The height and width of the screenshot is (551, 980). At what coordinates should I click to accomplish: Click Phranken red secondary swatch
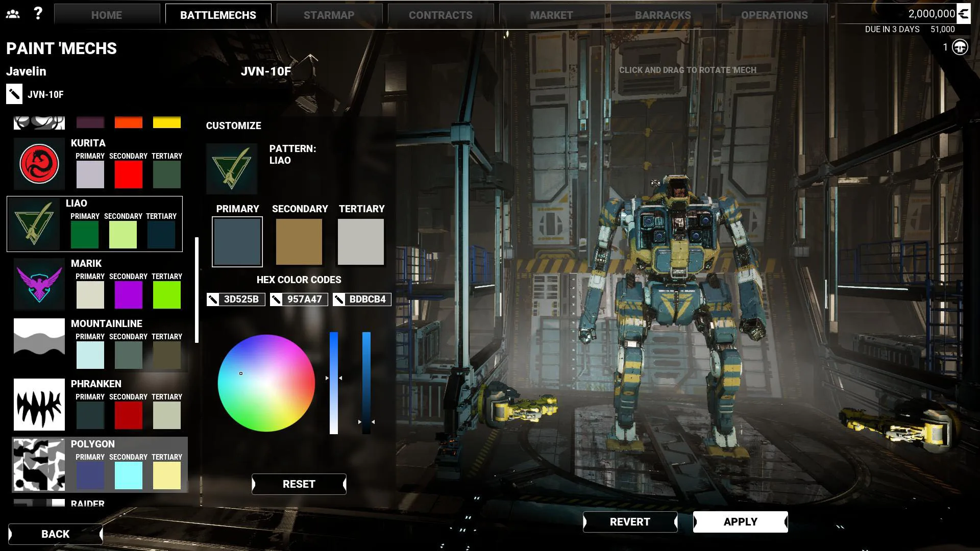click(x=129, y=415)
